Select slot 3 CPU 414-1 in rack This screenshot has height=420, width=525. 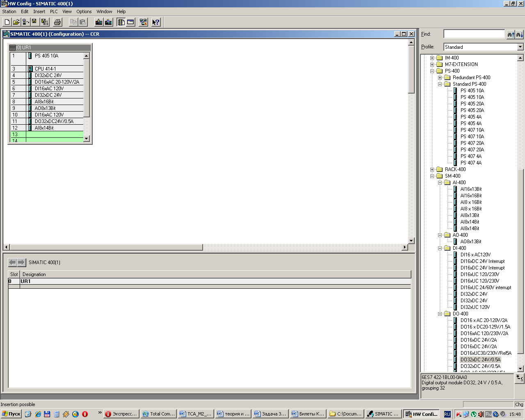[x=47, y=69]
